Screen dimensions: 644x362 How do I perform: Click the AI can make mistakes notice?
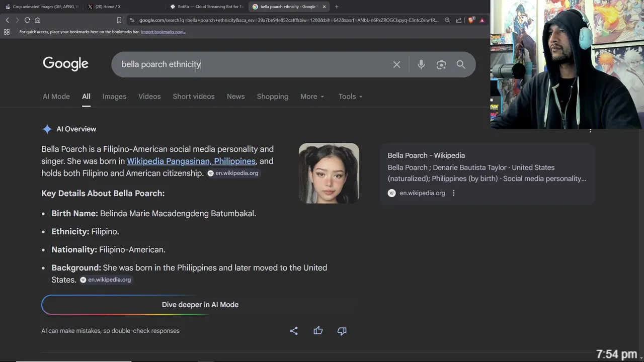(x=110, y=331)
